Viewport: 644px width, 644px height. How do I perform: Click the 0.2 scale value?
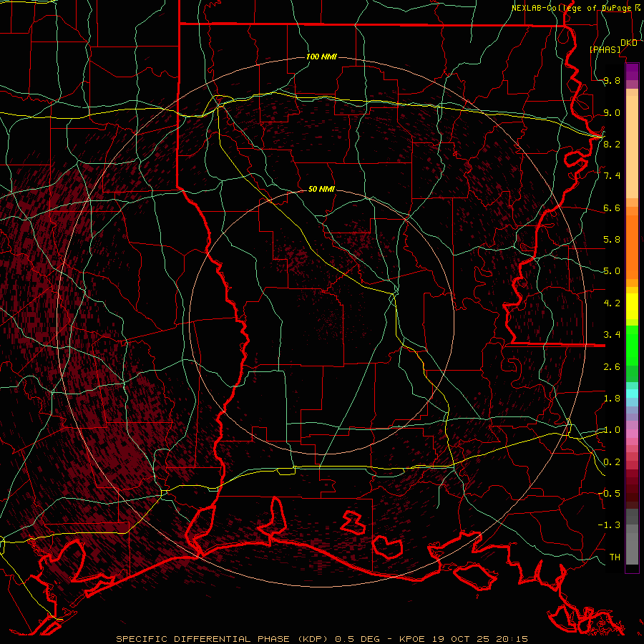tap(612, 462)
